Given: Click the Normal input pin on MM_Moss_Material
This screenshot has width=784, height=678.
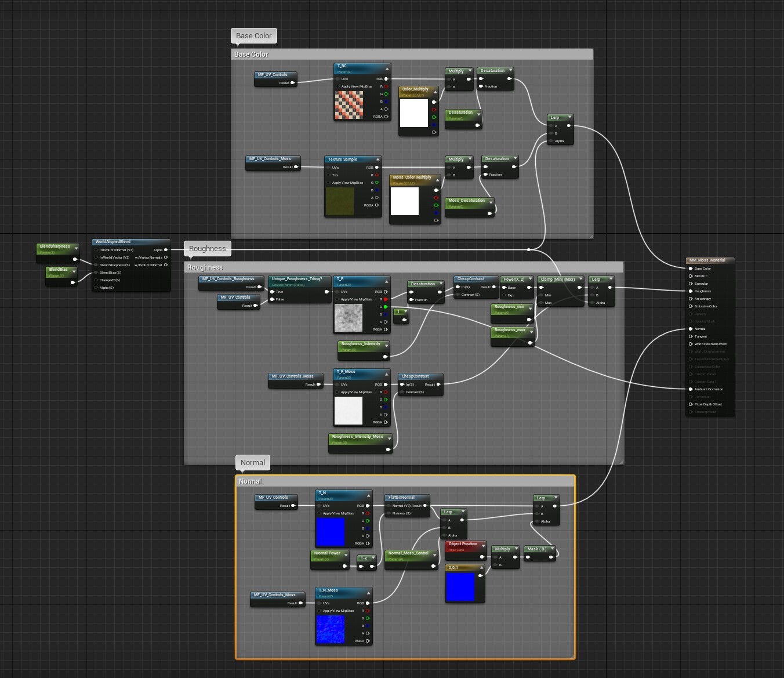Looking at the screenshot, I should click(x=690, y=329).
